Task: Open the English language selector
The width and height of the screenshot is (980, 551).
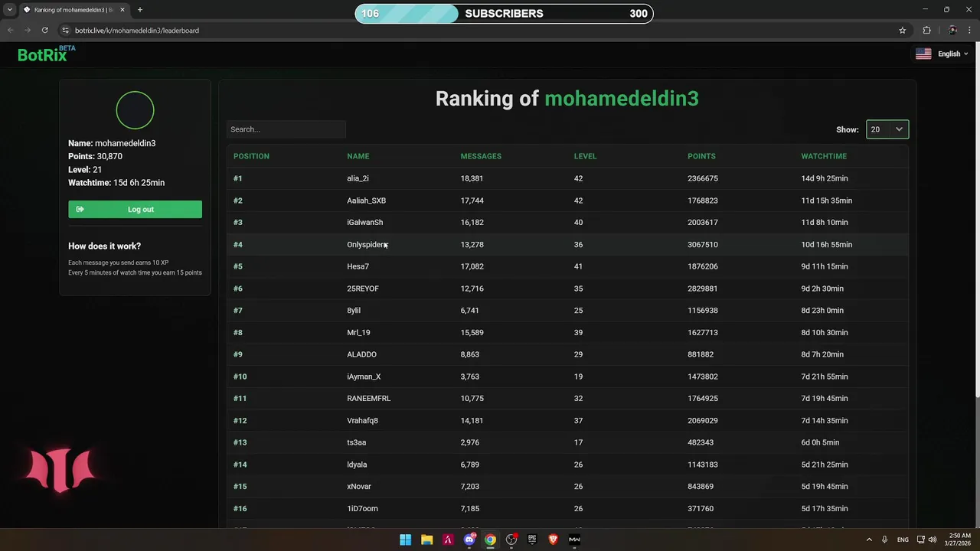Action: (x=942, y=54)
